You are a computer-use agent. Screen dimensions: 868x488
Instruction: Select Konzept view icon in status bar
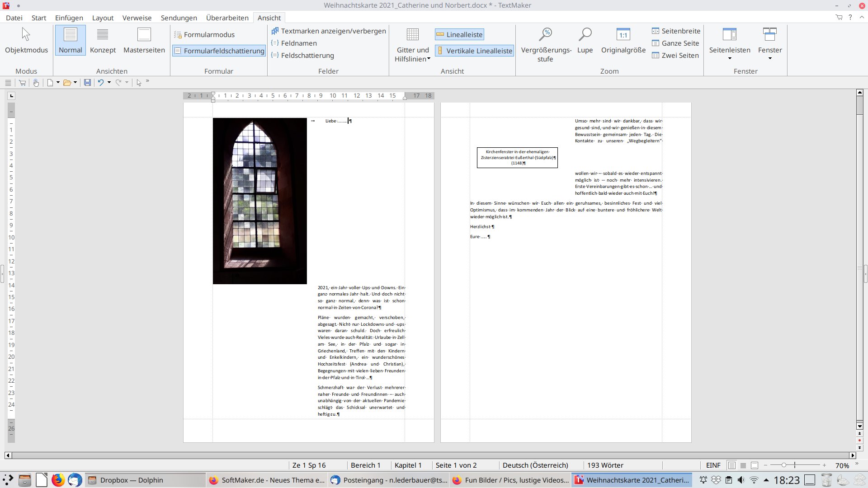point(743,465)
